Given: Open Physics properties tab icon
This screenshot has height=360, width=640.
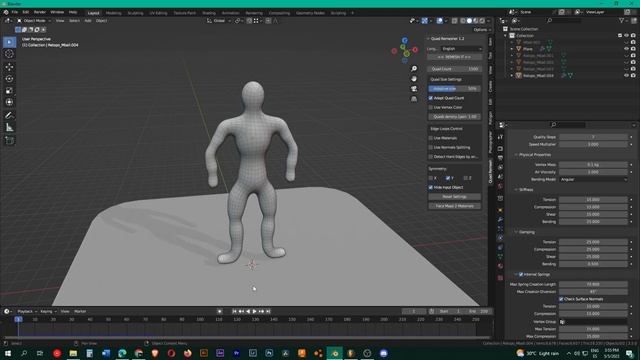Looking at the screenshot, I should (x=500, y=238).
